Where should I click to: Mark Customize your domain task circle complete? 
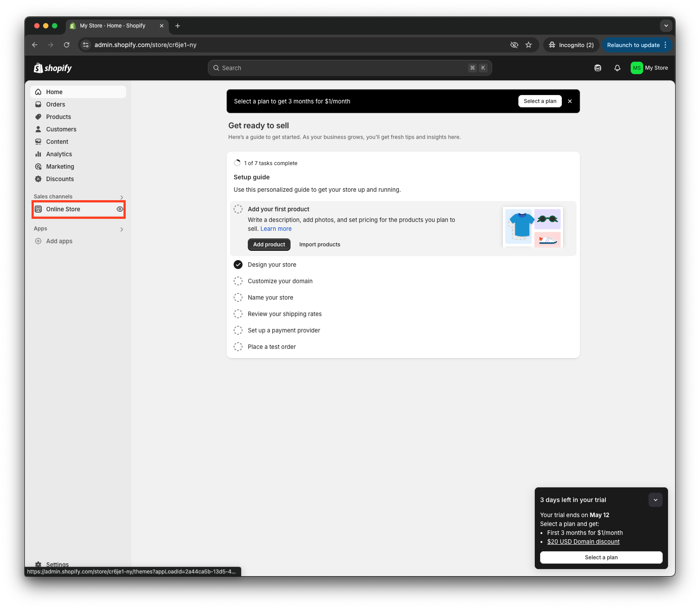238,281
